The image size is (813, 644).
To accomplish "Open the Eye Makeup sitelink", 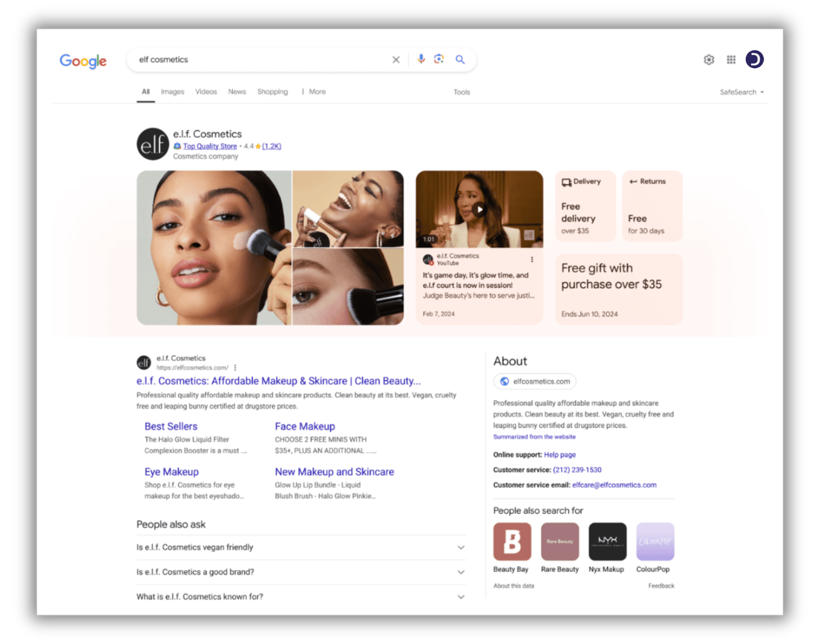I will [172, 472].
